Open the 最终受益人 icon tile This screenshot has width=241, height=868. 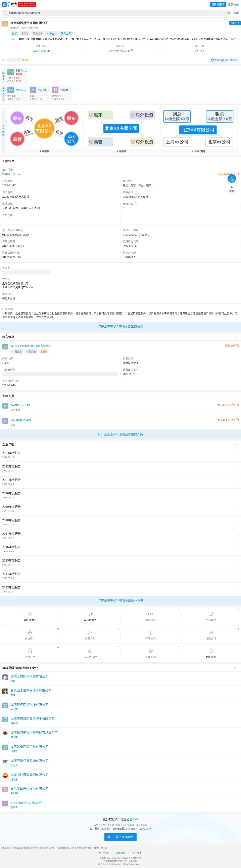30,617
